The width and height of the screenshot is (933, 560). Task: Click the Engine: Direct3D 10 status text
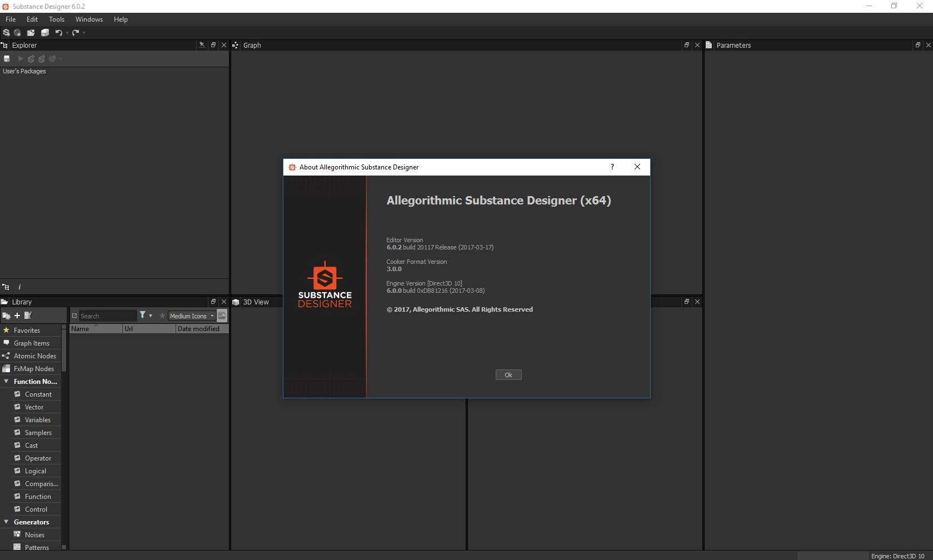click(897, 556)
